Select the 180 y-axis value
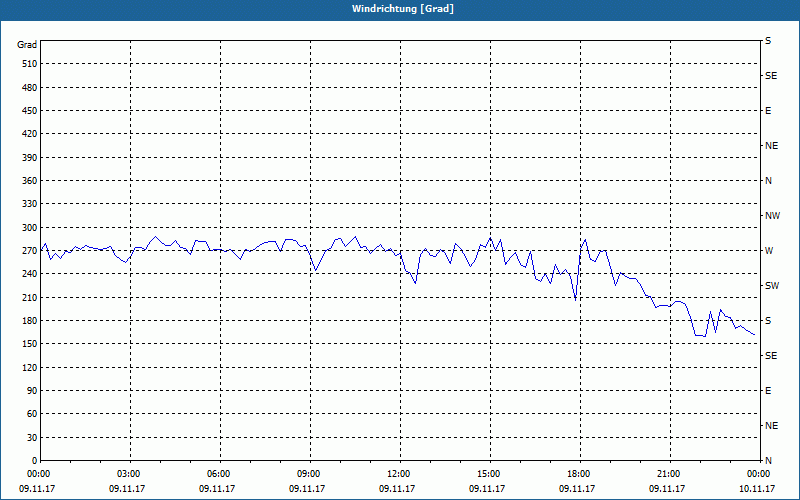The image size is (800, 500). pos(30,321)
